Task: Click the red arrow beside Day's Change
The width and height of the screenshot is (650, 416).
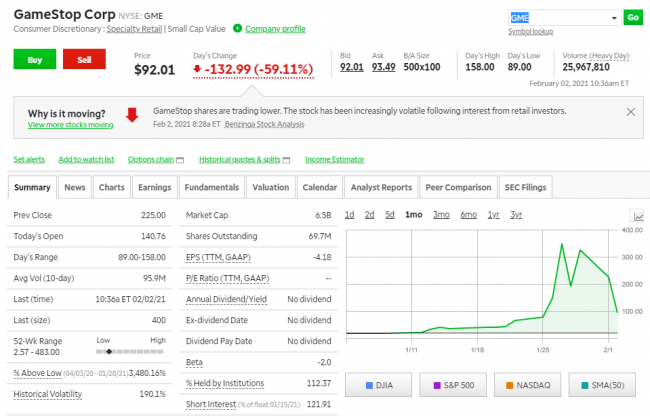Action: 197,69
